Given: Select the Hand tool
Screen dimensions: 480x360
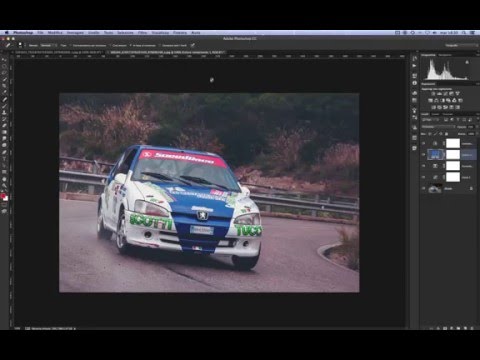Looking at the screenshot, I should [4, 179].
